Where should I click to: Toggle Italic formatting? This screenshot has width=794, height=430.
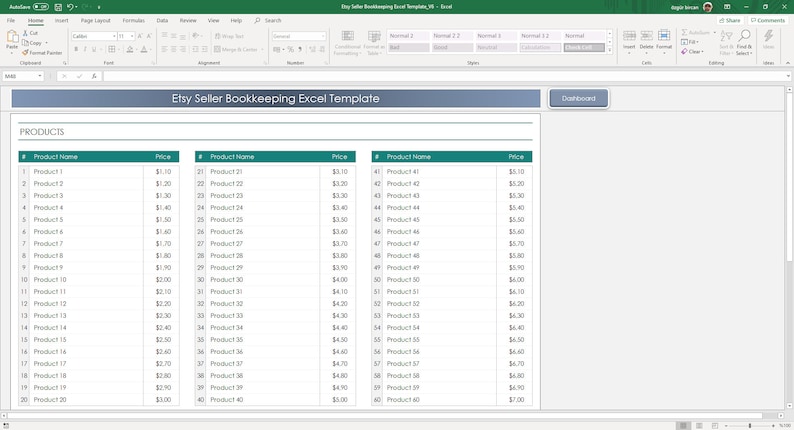(85, 49)
